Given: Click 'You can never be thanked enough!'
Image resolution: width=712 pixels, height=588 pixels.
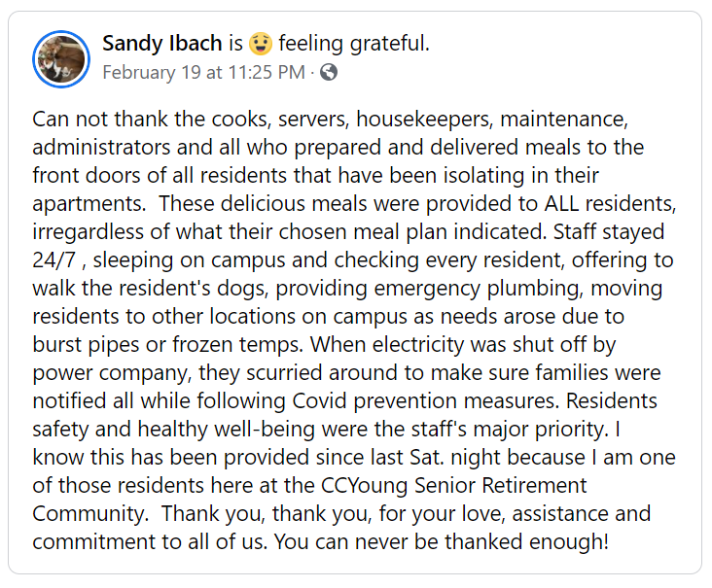Looking at the screenshot, I should coord(441,541).
